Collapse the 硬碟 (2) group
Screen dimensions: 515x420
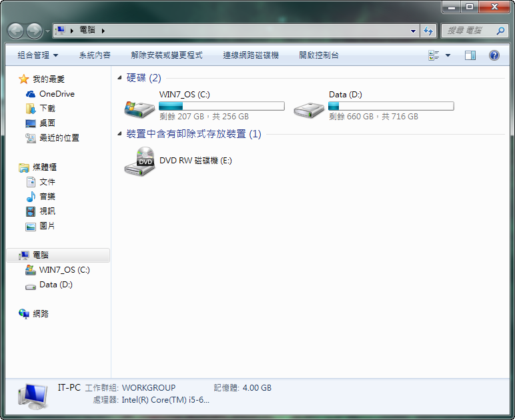tap(119, 79)
